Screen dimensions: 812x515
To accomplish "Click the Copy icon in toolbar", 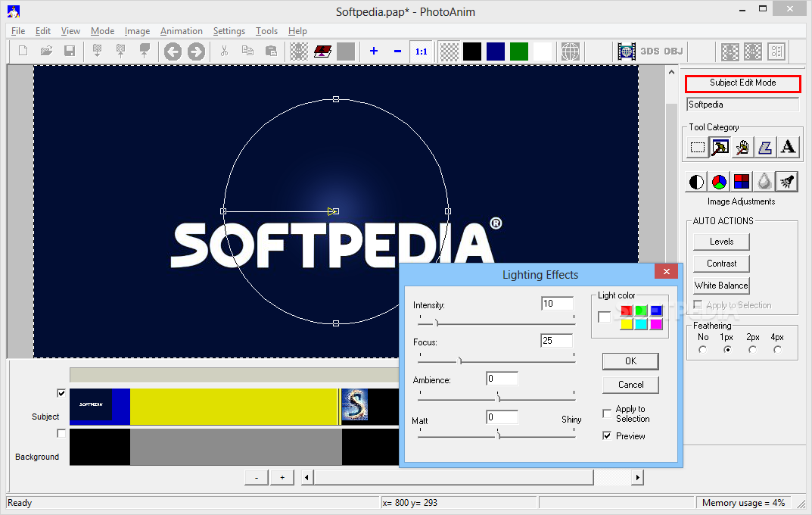I will 247,51.
